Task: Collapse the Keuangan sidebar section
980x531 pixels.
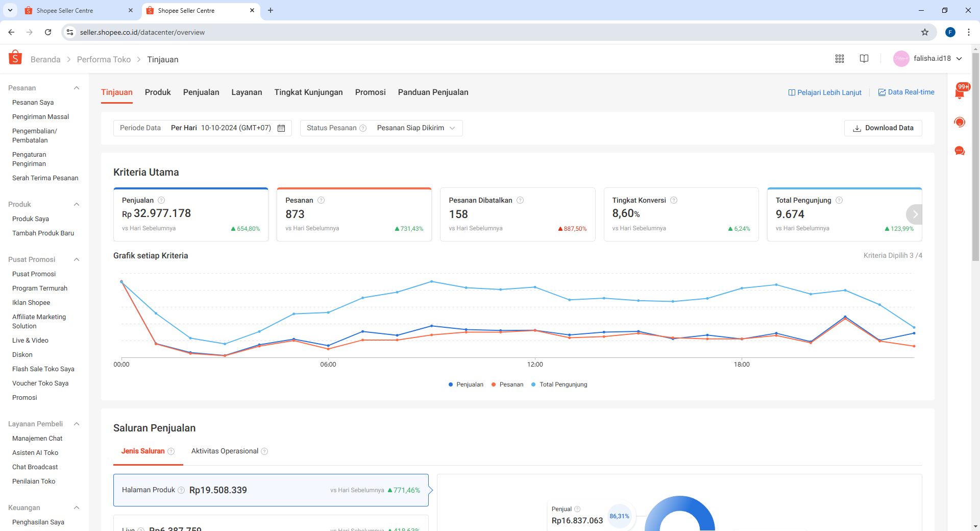Action: pyautogui.click(x=77, y=508)
